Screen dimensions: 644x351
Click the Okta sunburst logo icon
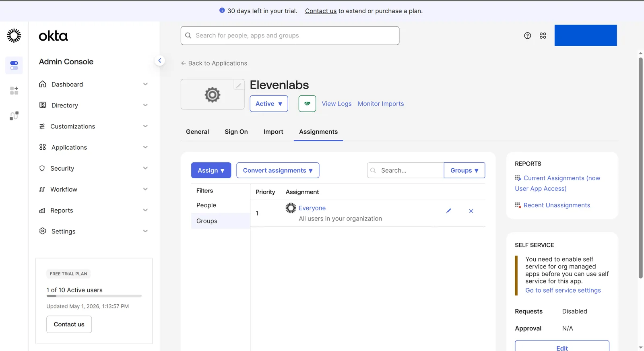14,35
